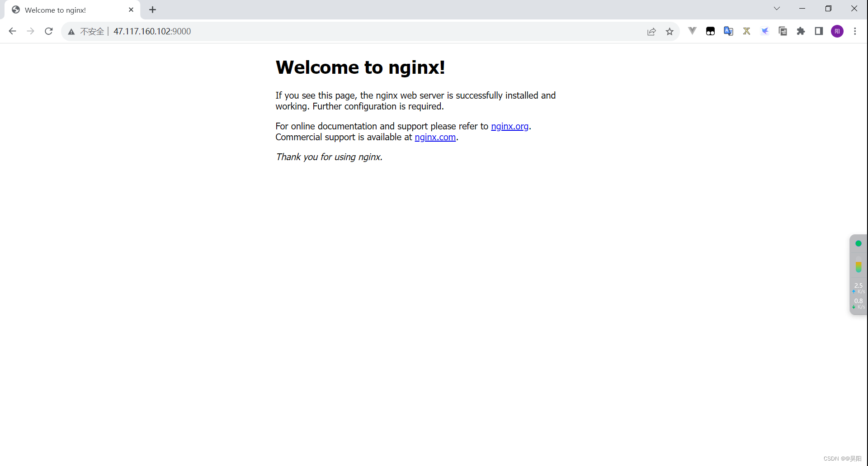This screenshot has height=466, width=868.
Task: Open the X-shaped extension icon
Action: coord(746,31)
